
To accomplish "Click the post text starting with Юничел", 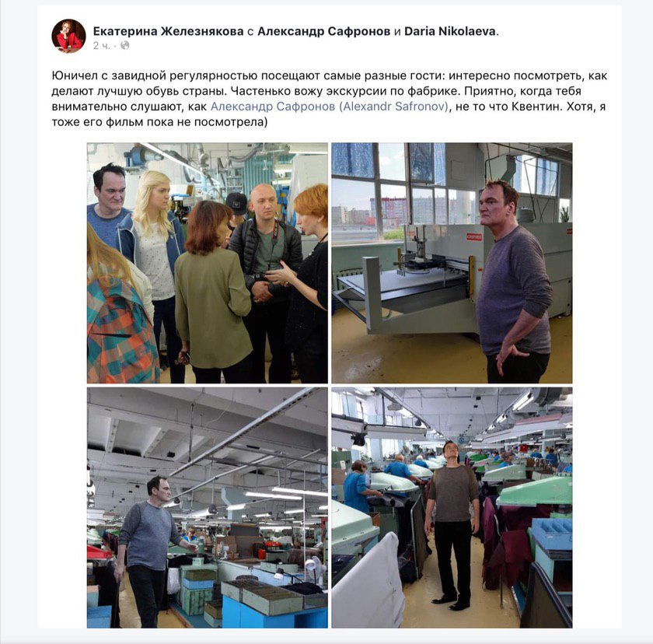I will (329, 99).
